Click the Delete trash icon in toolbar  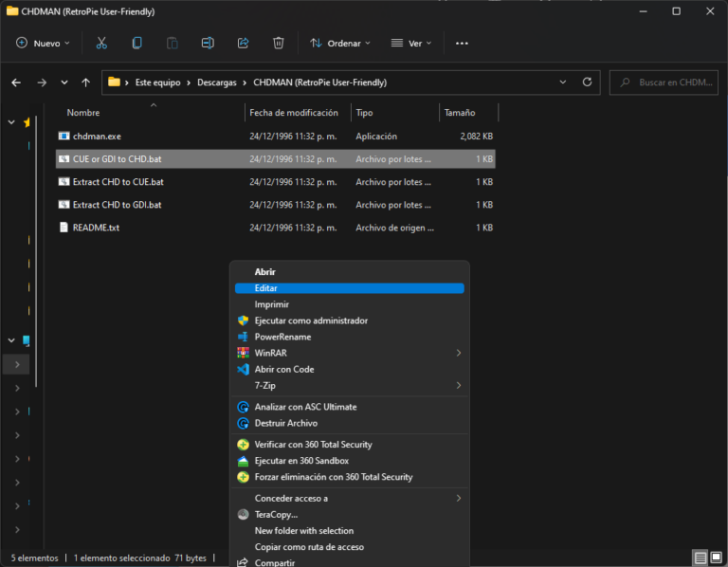(278, 43)
